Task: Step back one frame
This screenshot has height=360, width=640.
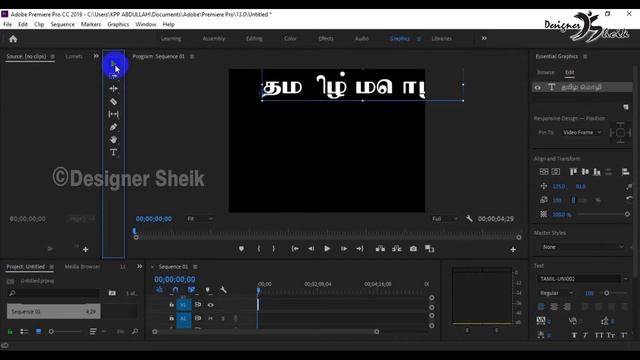Action: (311, 249)
